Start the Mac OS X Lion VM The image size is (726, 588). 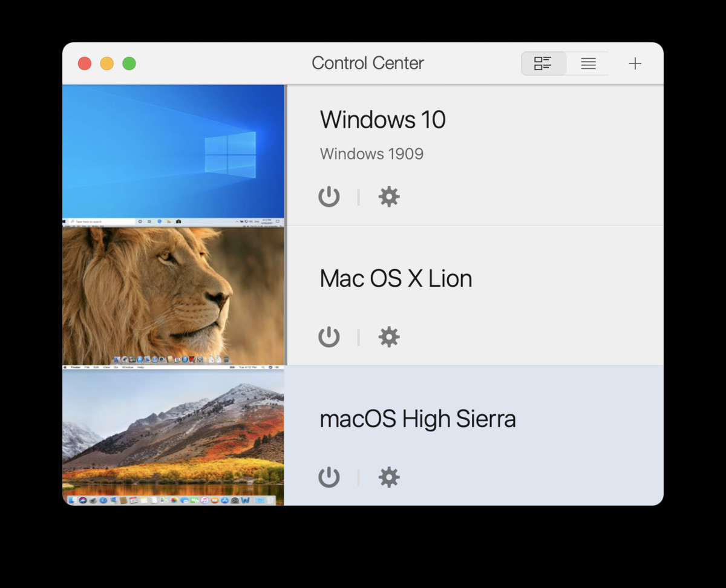coord(329,337)
